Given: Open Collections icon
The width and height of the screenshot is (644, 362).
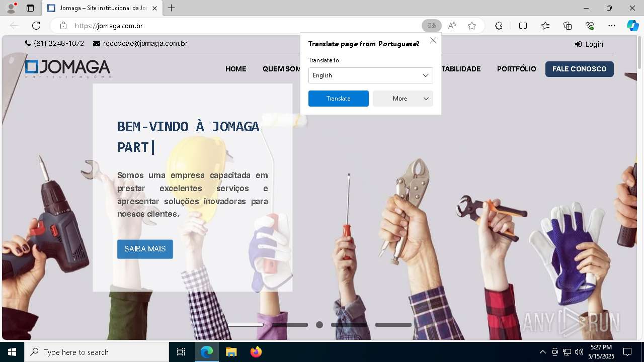Looking at the screenshot, I should tap(568, 26).
